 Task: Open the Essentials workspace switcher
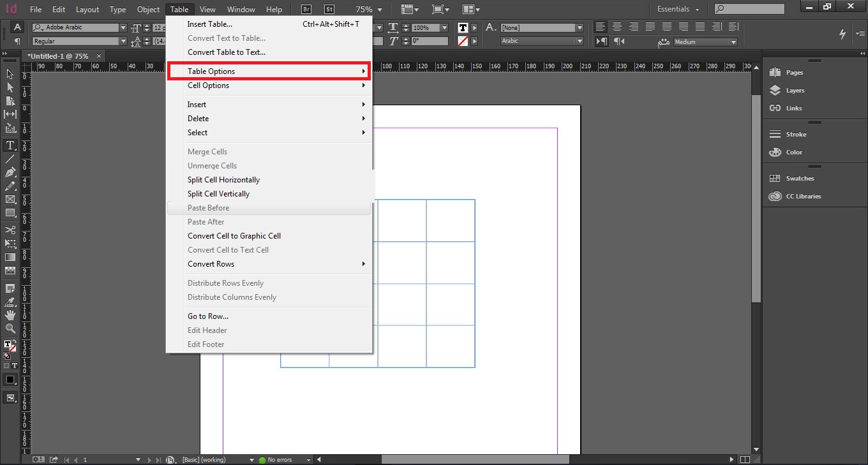click(678, 10)
